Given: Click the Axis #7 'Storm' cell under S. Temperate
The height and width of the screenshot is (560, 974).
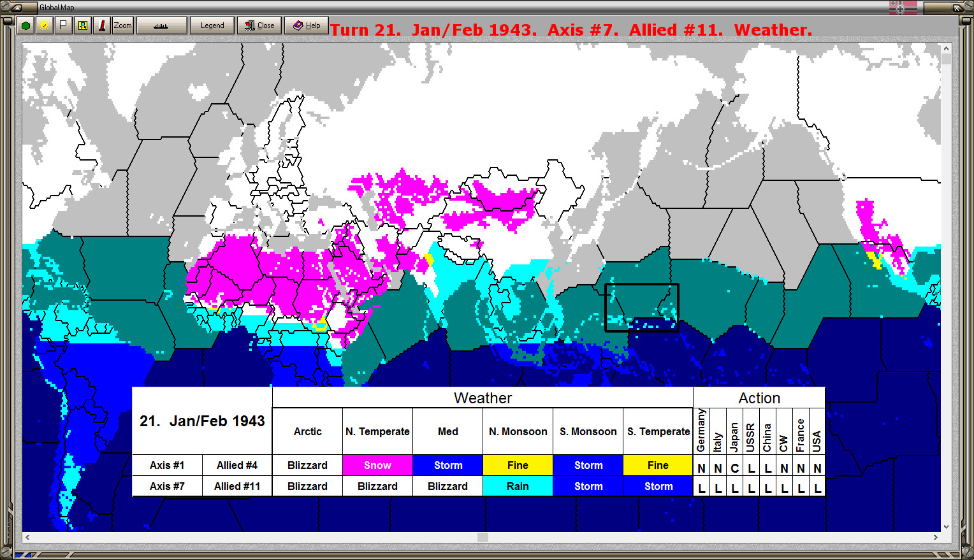Looking at the screenshot, I should pyautogui.click(x=658, y=486).
